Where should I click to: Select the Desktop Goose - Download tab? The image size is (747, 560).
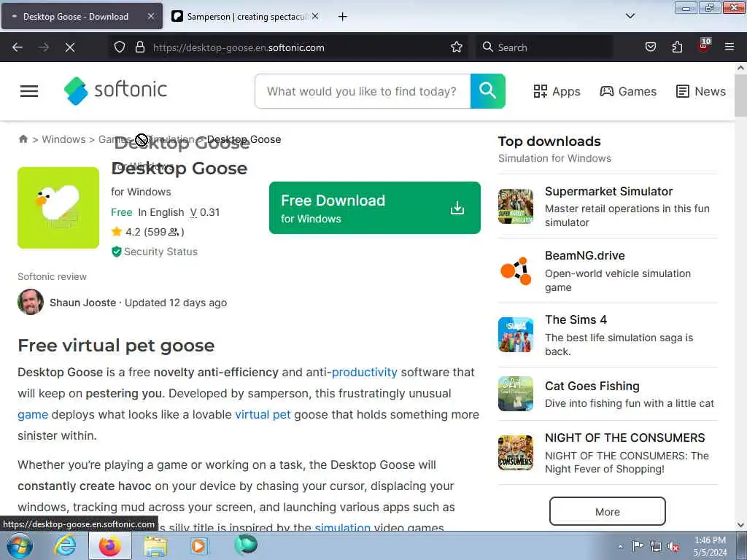click(x=82, y=17)
